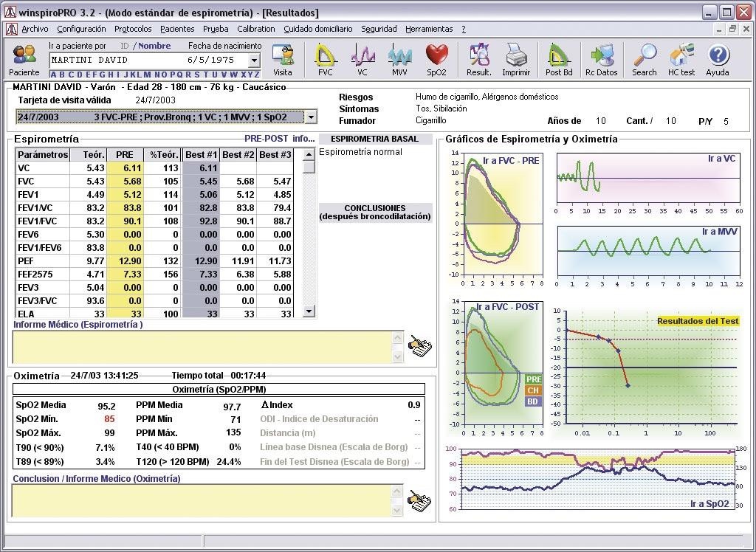Edit the spirometry medical report notes icon
The height and width of the screenshot is (552, 756).
(419, 347)
